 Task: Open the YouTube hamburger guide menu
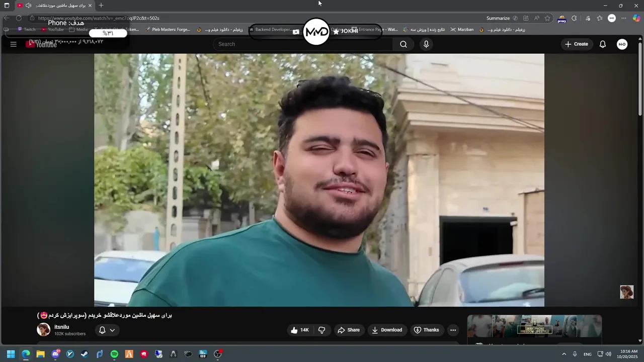14,44
